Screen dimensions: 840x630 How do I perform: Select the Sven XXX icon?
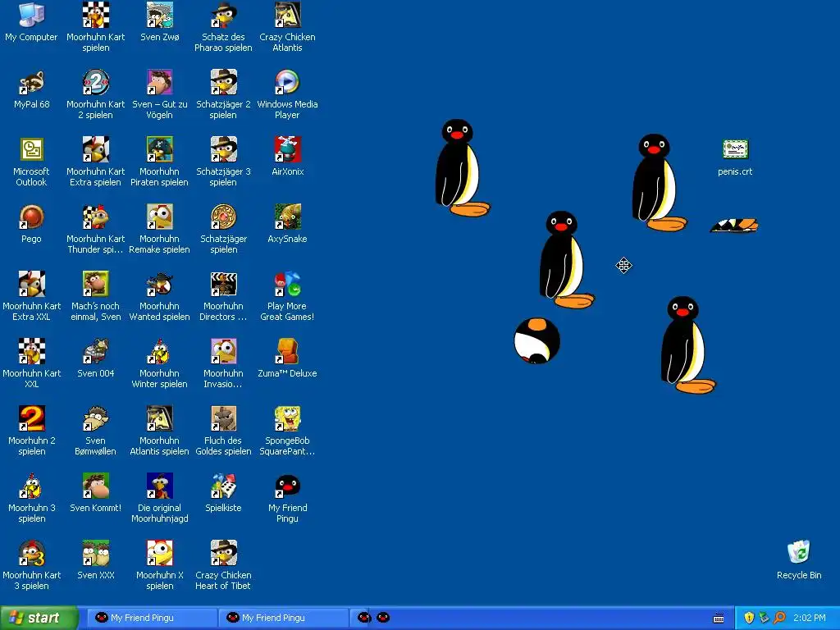[95, 553]
